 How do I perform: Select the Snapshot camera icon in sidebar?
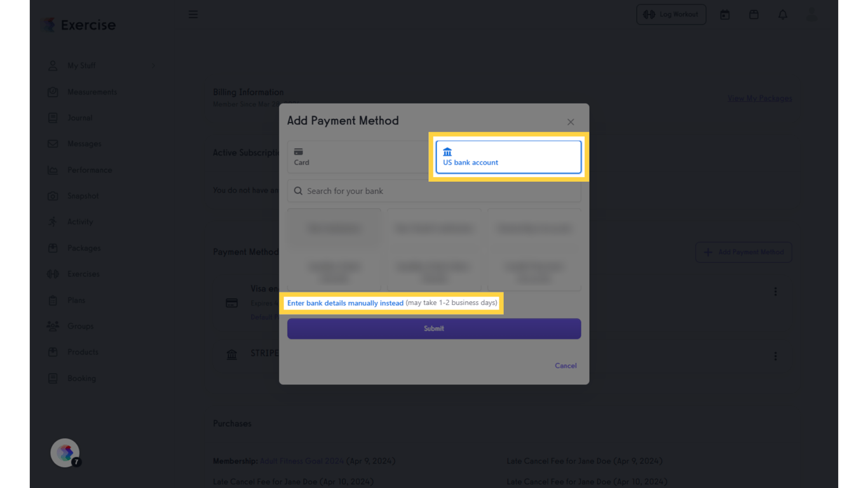pyautogui.click(x=52, y=196)
